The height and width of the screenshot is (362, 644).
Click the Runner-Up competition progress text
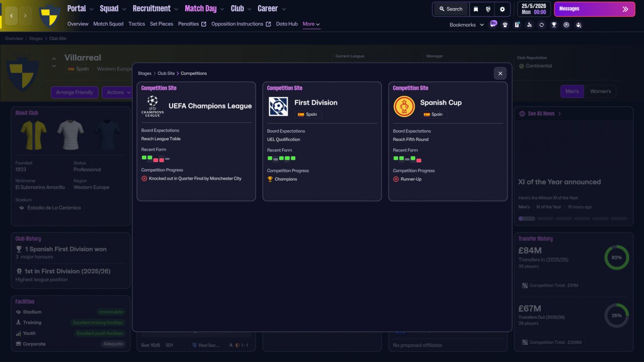click(x=411, y=179)
